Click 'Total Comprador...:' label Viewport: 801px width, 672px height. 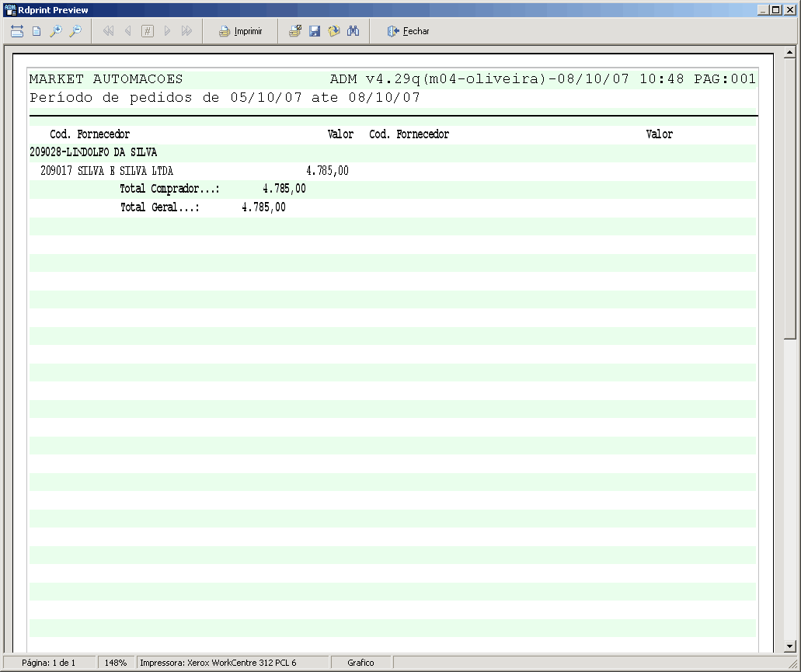[x=169, y=189]
